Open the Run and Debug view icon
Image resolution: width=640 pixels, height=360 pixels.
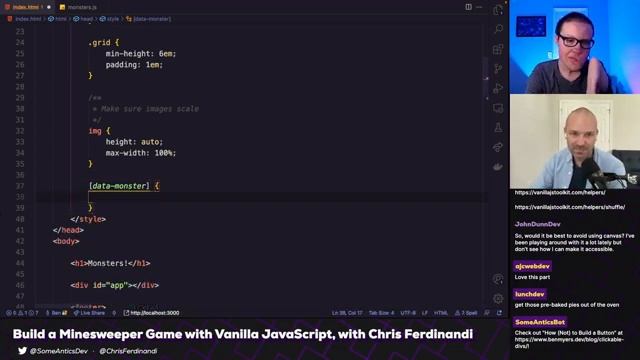click(x=498, y=88)
